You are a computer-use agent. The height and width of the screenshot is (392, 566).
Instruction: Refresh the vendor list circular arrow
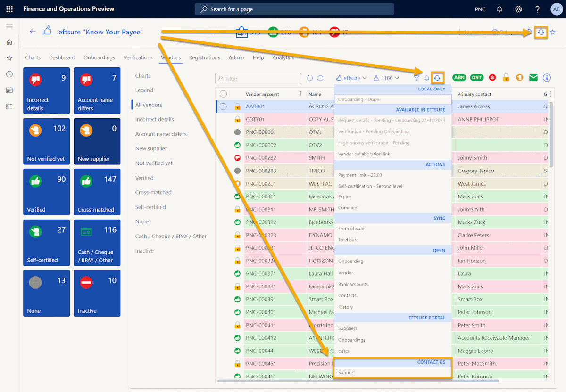pos(310,78)
